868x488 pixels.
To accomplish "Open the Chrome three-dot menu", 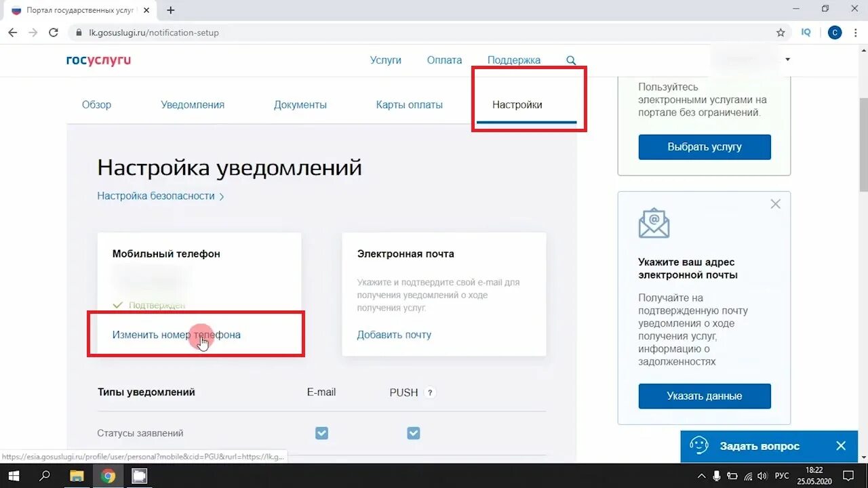I will click(x=856, y=33).
